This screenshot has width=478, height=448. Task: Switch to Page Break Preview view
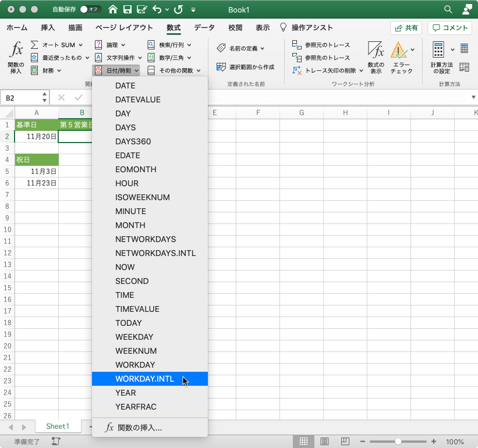pos(345,441)
